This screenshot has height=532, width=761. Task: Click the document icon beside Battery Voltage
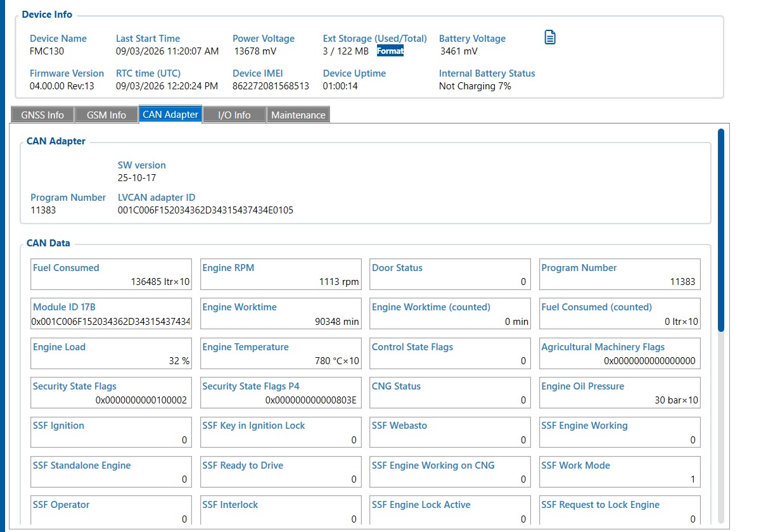(x=550, y=38)
